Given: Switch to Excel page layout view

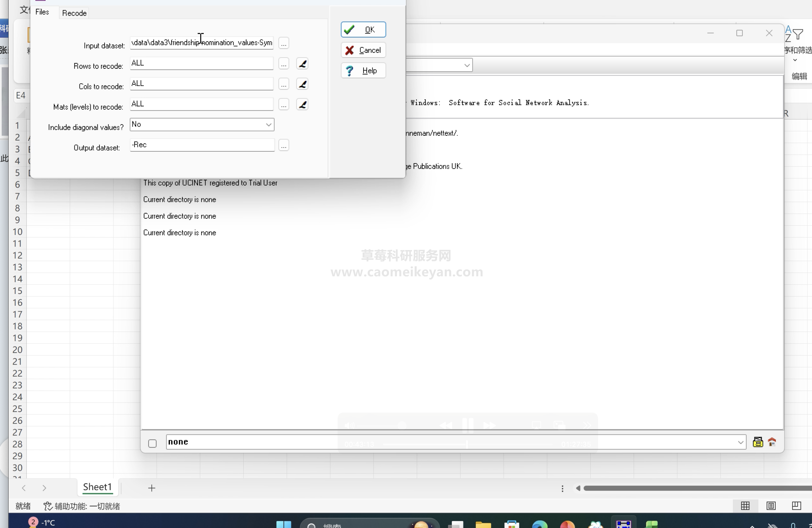Looking at the screenshot, I should coord(771,506).
